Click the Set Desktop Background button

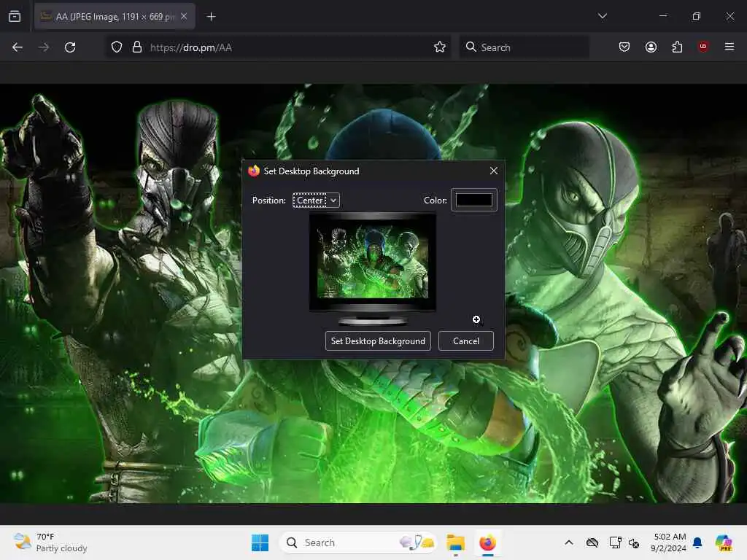pyautogui.click(x=378, y=341)
